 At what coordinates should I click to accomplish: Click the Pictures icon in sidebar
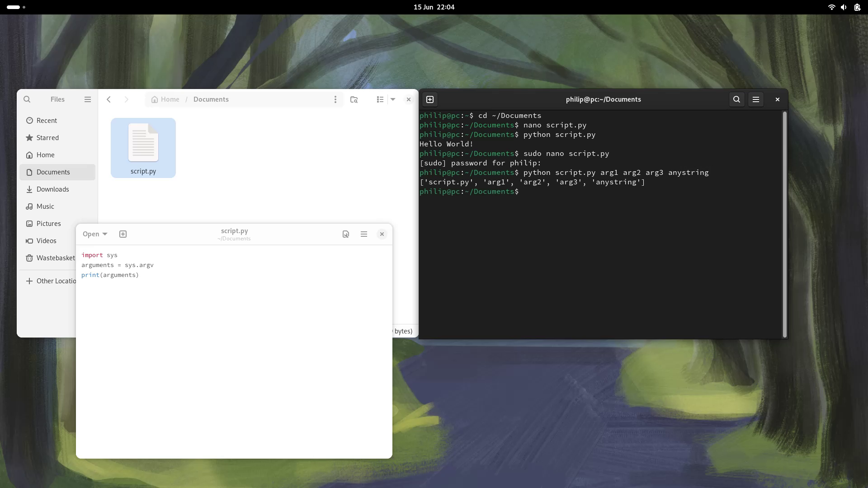(29, 224)
